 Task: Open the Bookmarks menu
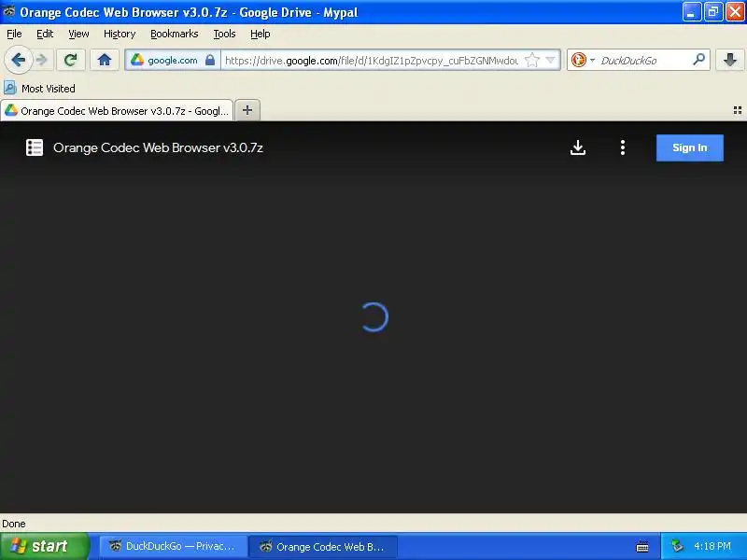175,34
